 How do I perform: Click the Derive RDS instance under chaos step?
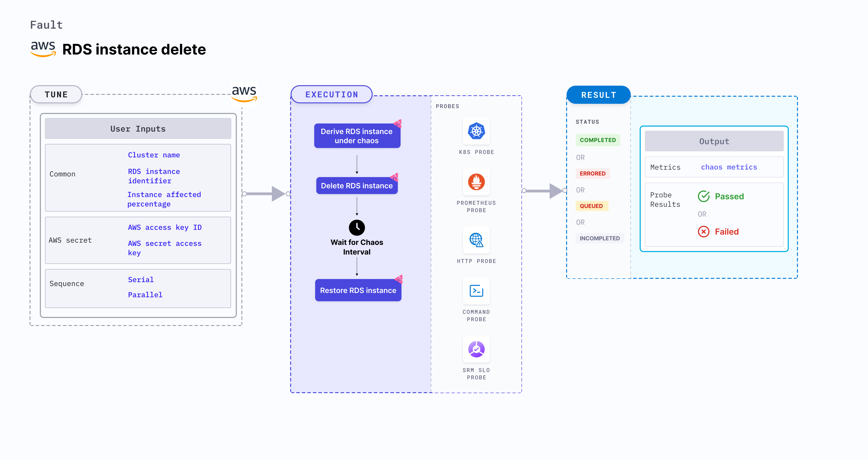[357, 136]
